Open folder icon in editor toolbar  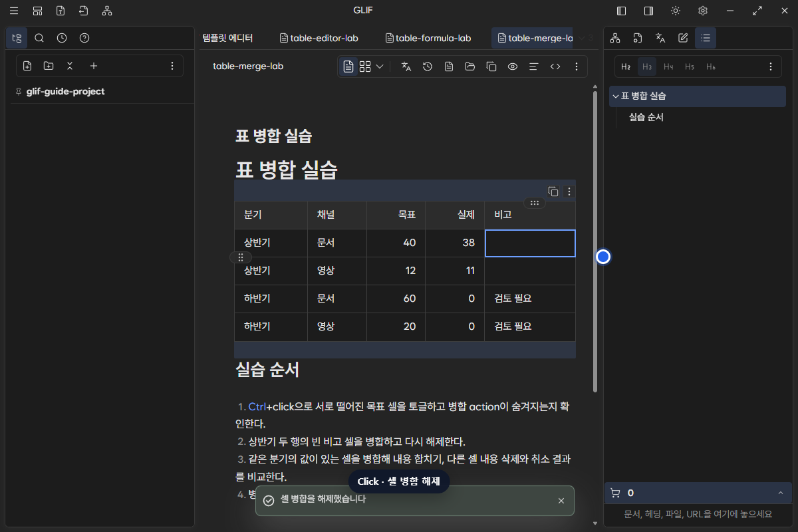pyautogui.click(x=470, y=66)
